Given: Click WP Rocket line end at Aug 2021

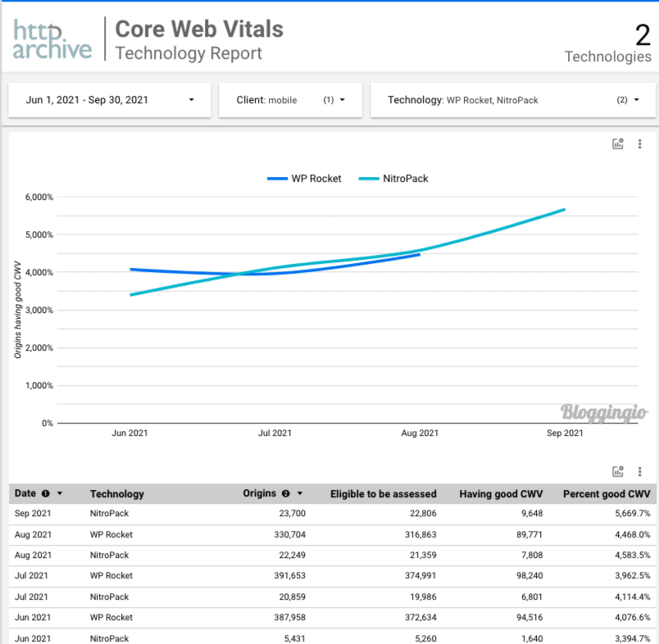Looking at the screenshot, I should [x=419, y=255].
